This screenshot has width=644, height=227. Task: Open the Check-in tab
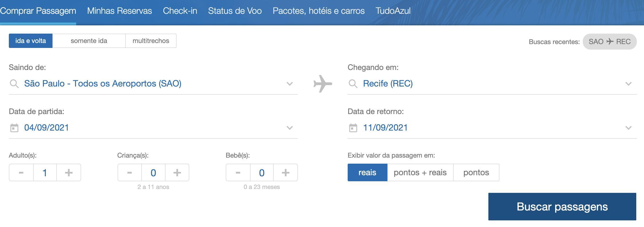[180, 11]
